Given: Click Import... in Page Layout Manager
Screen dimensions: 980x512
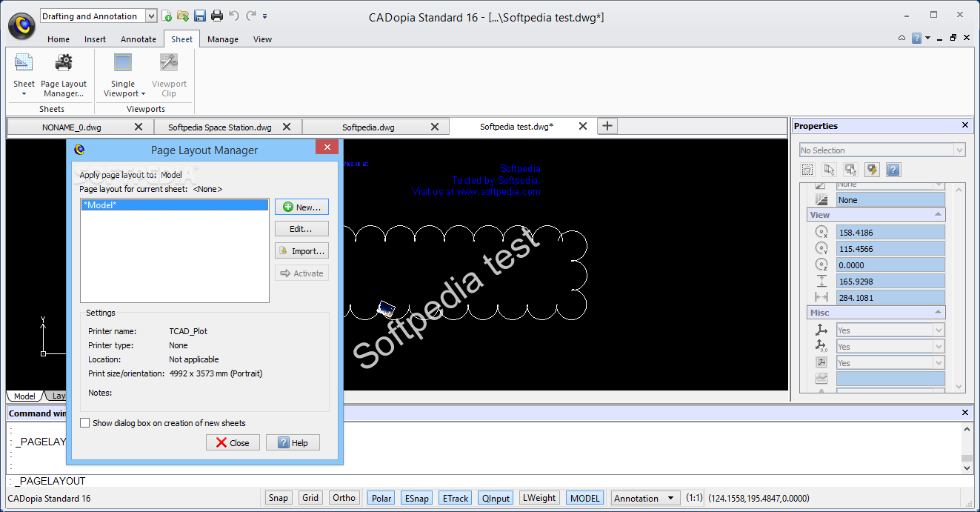Looking at the screenshot, I should coord(301,251).
